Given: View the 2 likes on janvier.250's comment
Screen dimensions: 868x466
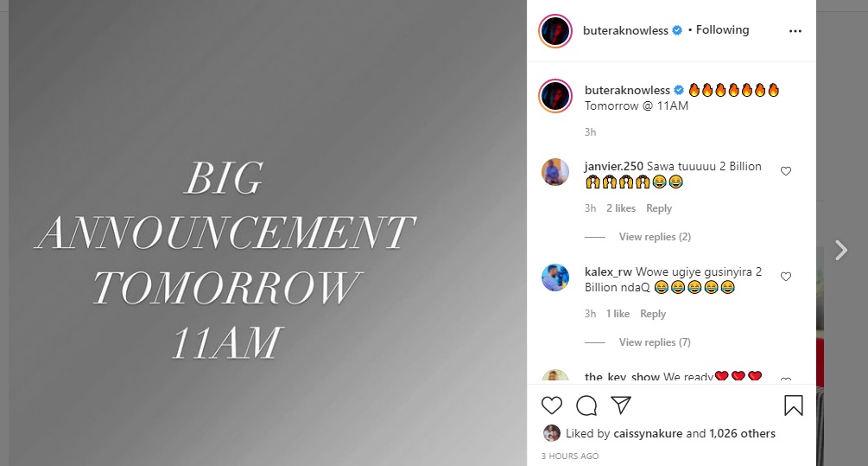Looking at the screenshot, I should click(x=620, y=208).
